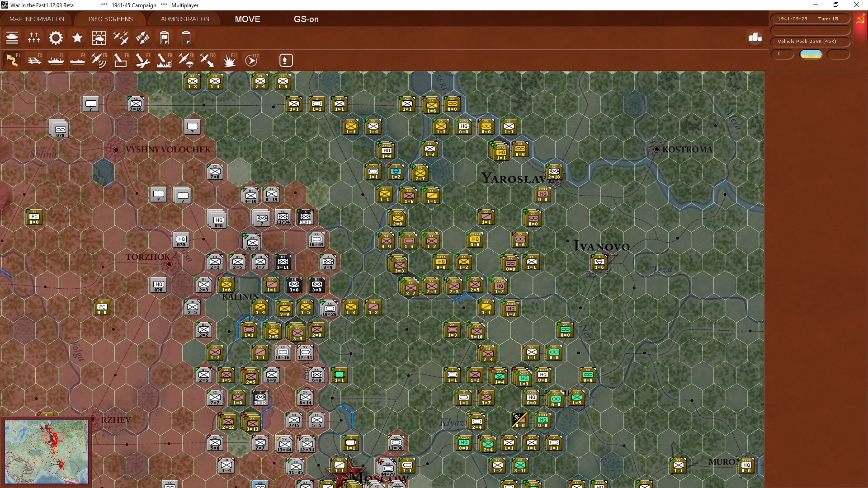Select the F7 bomb airfield mode

(142, 60)
